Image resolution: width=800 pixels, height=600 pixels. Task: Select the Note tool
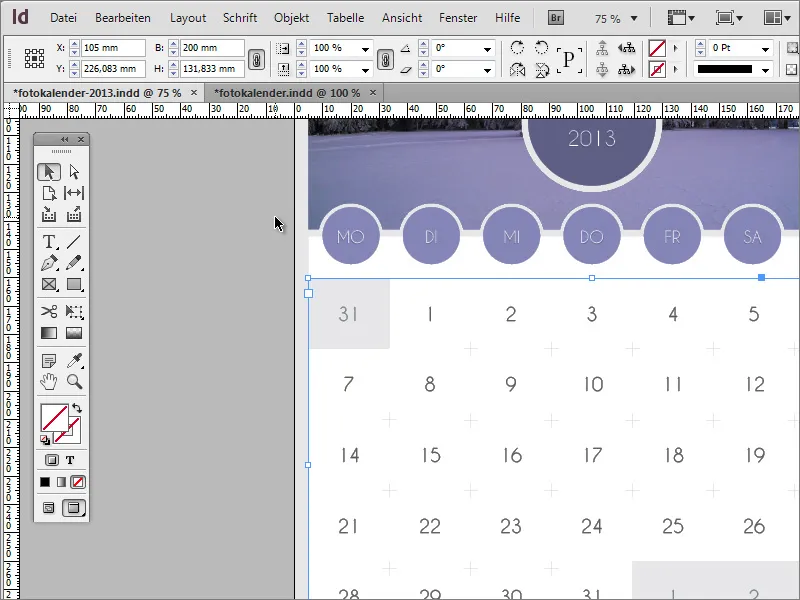(49, 361)
